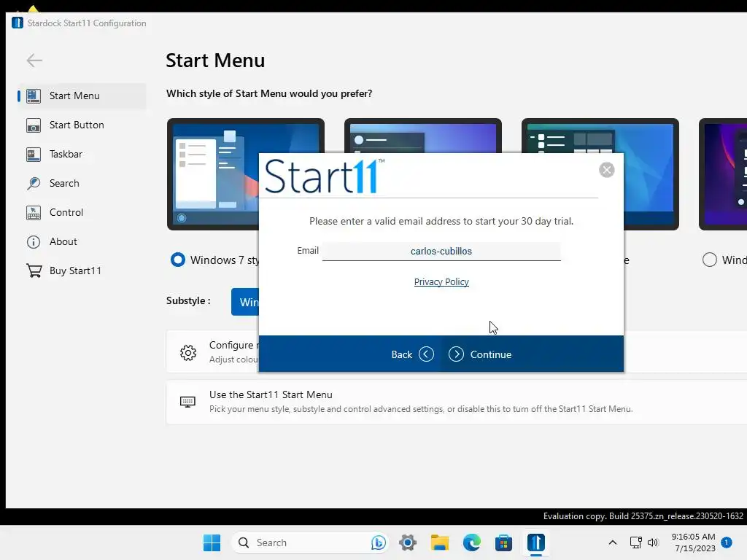The image size is (747, 560).
Task: Select the rightmost partially visible style radio
Action: point(709,260)
